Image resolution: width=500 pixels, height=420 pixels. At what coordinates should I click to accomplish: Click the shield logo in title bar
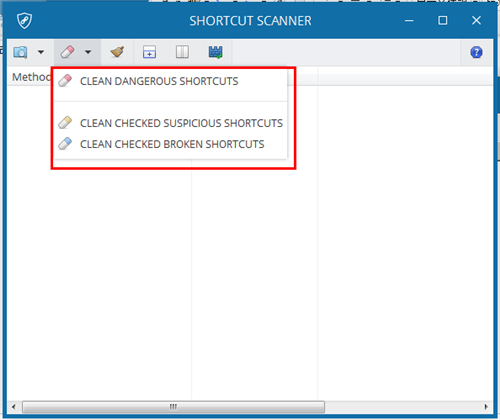tap(24, 21)
